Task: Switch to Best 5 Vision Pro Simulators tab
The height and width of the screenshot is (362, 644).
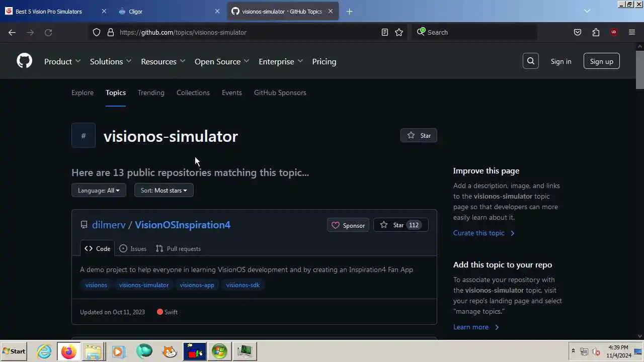Action: [x=55, y=11]
